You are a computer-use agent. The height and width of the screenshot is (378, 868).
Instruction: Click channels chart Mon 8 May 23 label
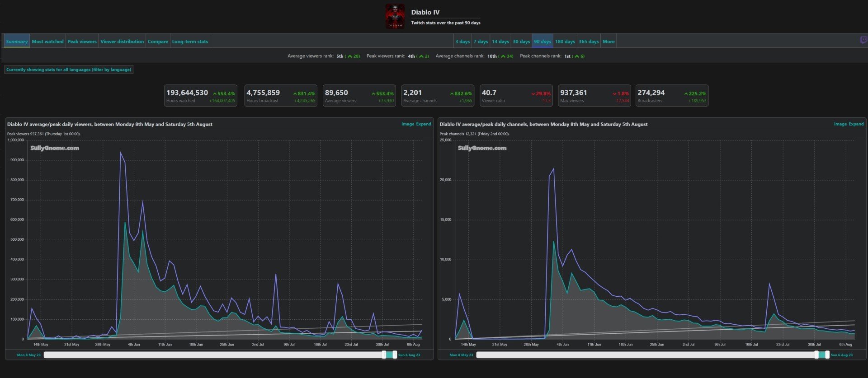point(461,355)
